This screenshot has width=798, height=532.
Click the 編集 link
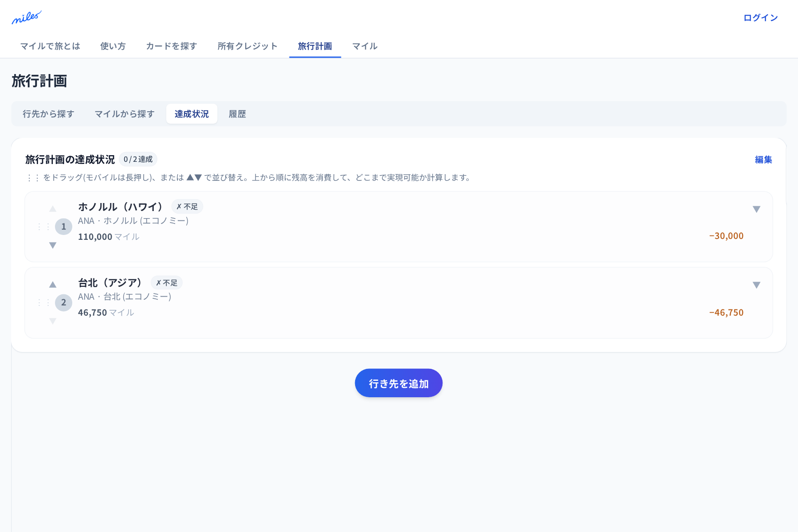coord(763,160)
